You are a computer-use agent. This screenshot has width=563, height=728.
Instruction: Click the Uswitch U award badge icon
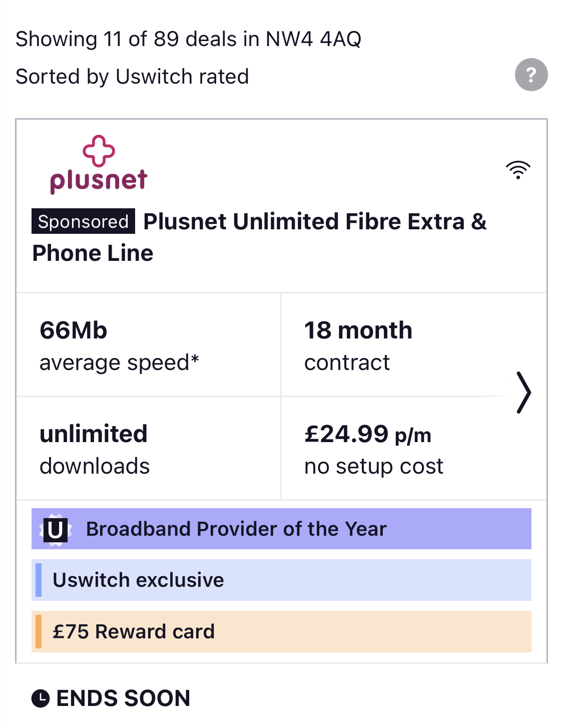(x=55, y=529)
